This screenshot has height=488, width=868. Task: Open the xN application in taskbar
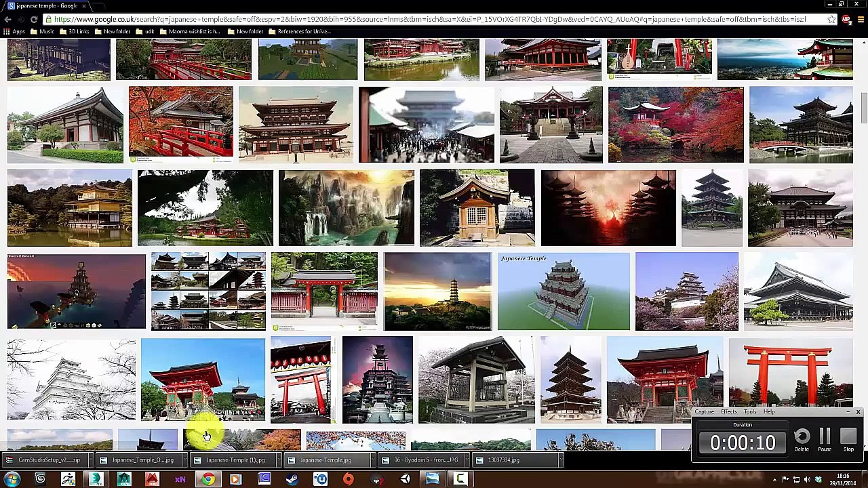pos(180,479)
